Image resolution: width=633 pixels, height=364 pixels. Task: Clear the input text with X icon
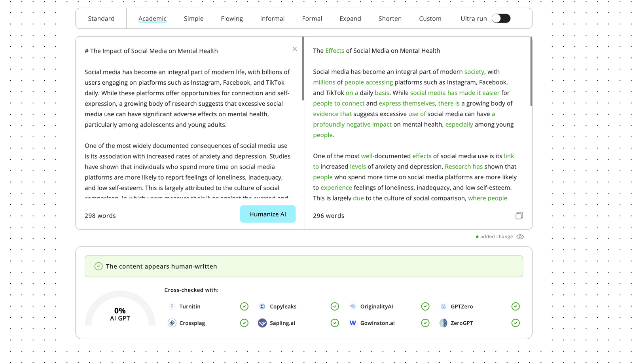[x=294, y=49]
